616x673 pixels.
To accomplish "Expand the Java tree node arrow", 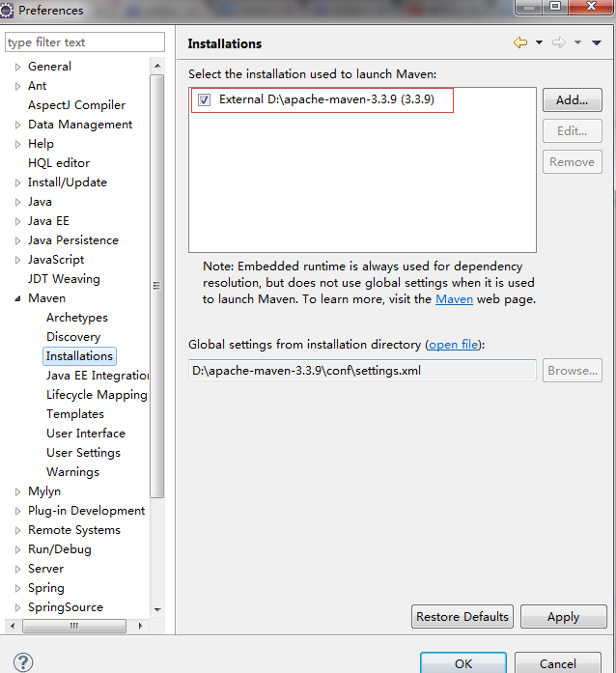I will [17, 202].
